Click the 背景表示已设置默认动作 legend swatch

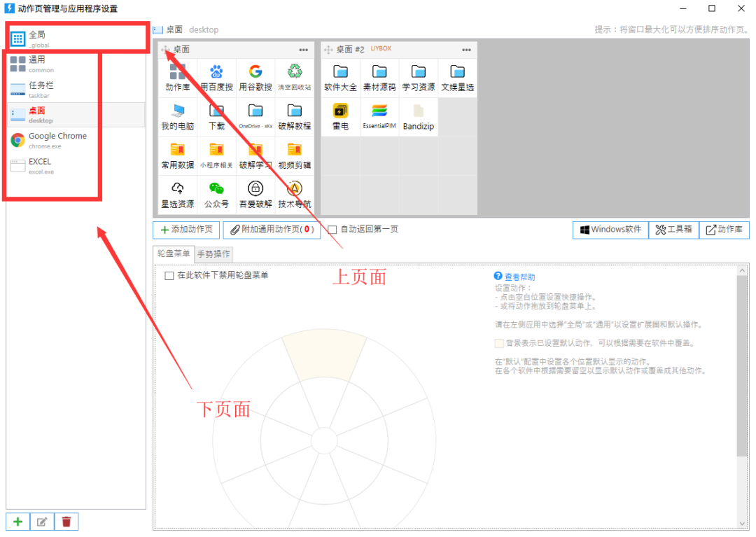click(x=499, y=343)
